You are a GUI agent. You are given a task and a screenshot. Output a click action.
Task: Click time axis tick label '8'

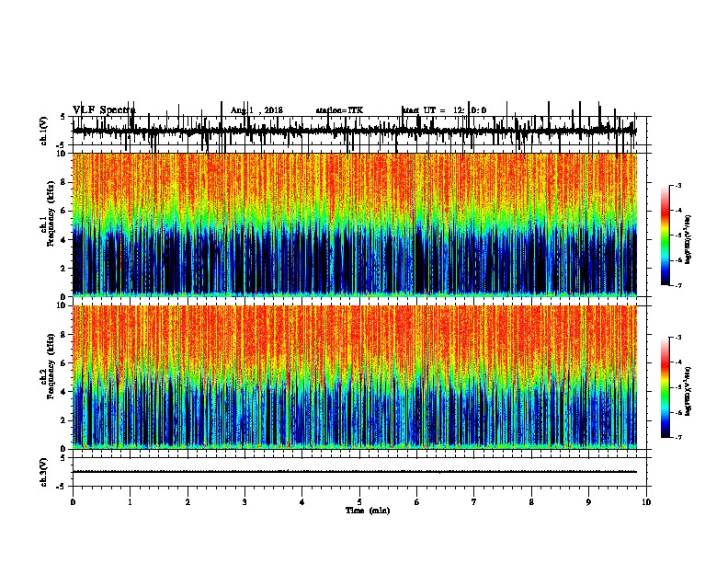coord(531,502)
